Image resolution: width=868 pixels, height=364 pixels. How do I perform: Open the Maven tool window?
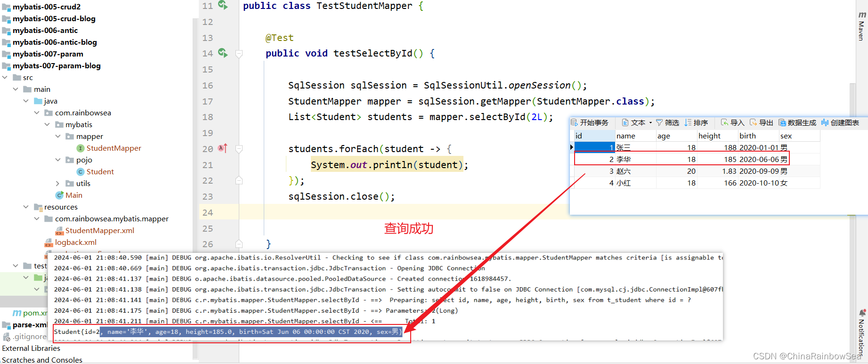pos(861,26)
